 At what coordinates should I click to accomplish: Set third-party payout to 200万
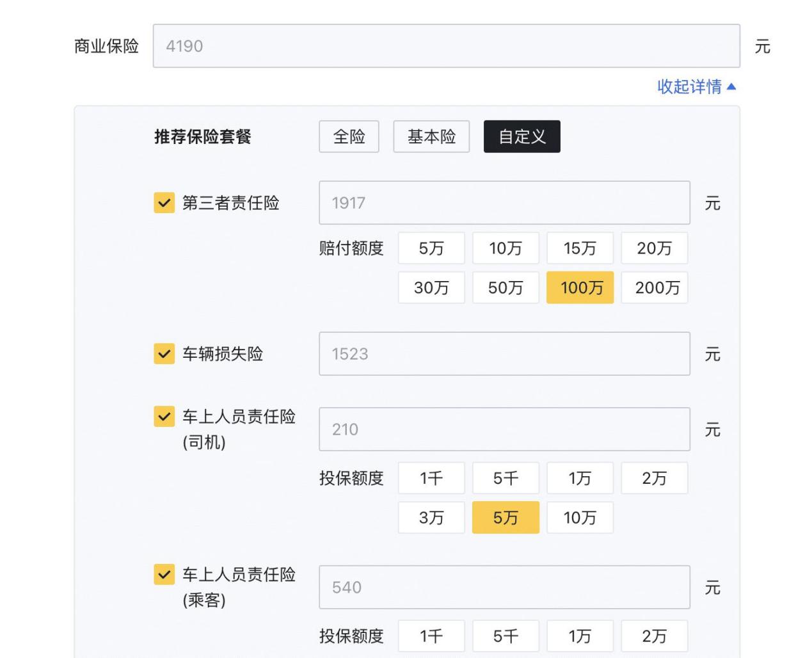coord(654,287)
